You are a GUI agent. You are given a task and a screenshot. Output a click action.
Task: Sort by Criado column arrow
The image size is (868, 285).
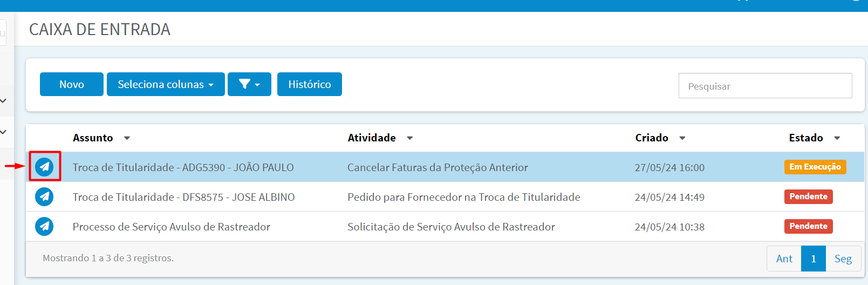[x=682, y=138]
